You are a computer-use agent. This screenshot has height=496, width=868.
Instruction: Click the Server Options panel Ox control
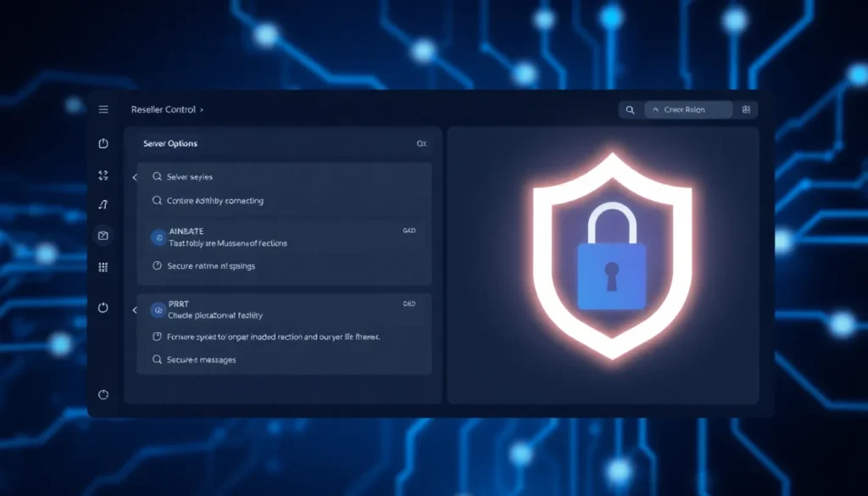tap(421, 144)
